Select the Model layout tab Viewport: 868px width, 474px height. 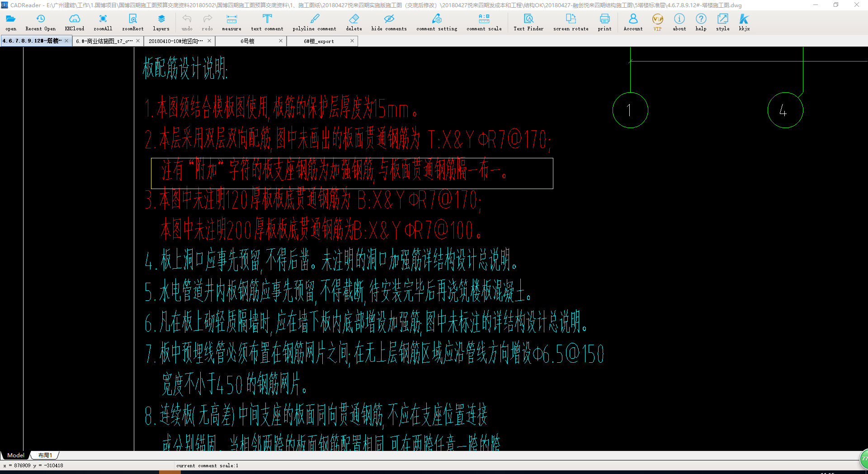tap(16, 455)
